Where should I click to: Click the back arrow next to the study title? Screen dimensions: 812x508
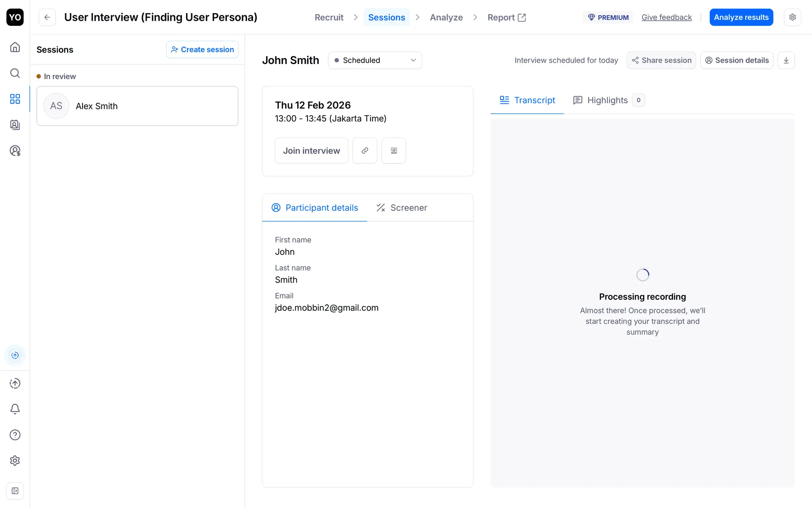47,17
